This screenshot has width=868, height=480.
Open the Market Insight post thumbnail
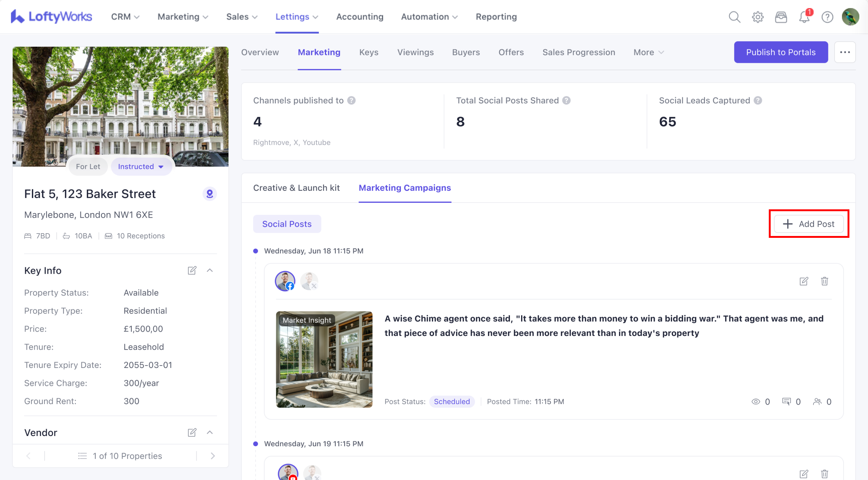[x=324, y=360]
